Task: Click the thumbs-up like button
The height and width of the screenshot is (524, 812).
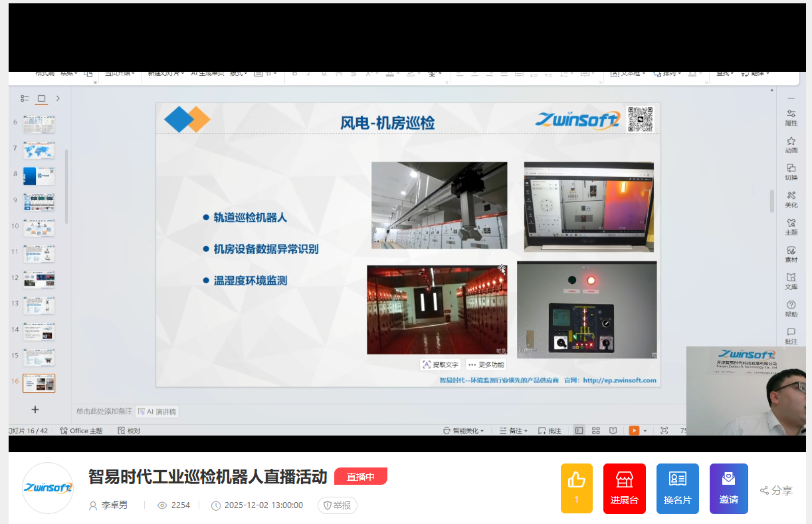Action: coord(576,488)
